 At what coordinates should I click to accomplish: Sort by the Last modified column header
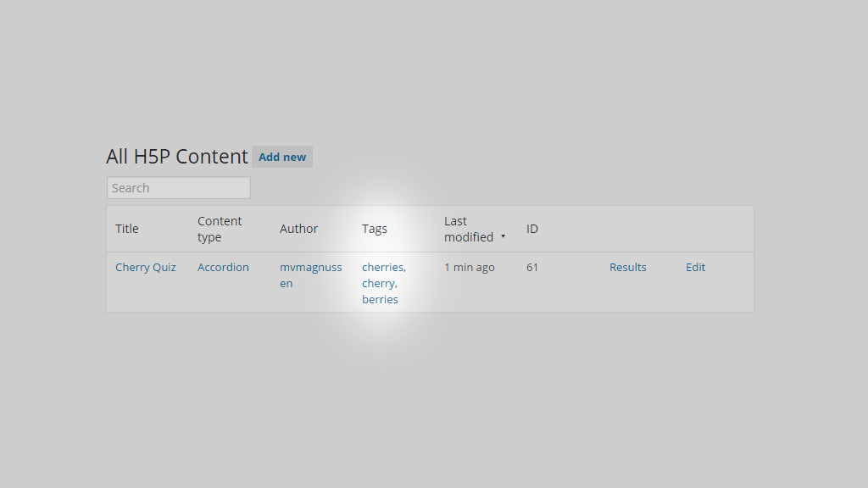pos(469,229)
